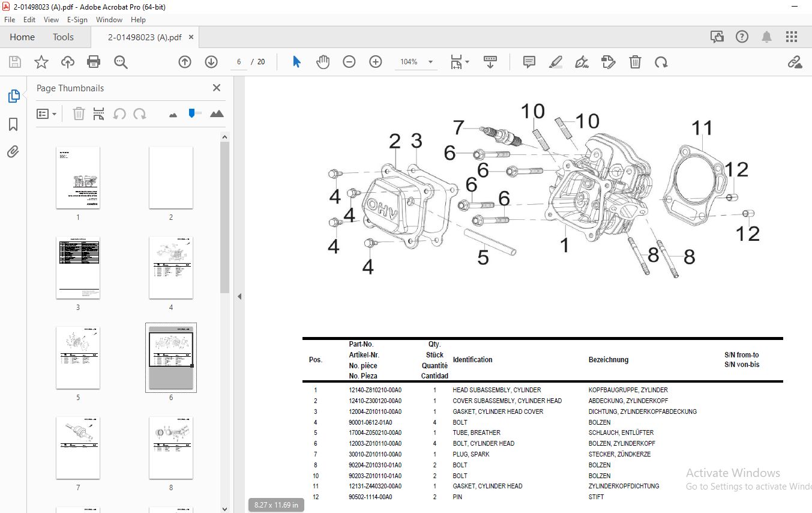This screenshot has height=513, width=812.
Task: Click the page number input field
Action: click(239, 62)
